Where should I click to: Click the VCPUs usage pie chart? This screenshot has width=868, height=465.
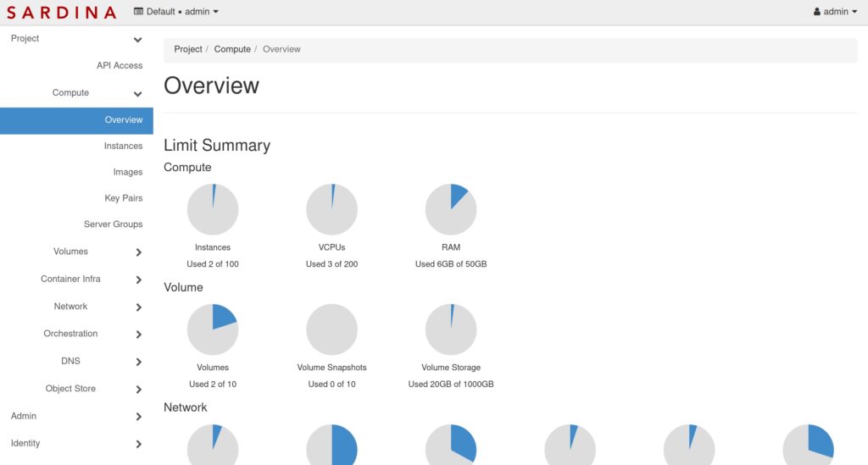click(x=331, y=209)
